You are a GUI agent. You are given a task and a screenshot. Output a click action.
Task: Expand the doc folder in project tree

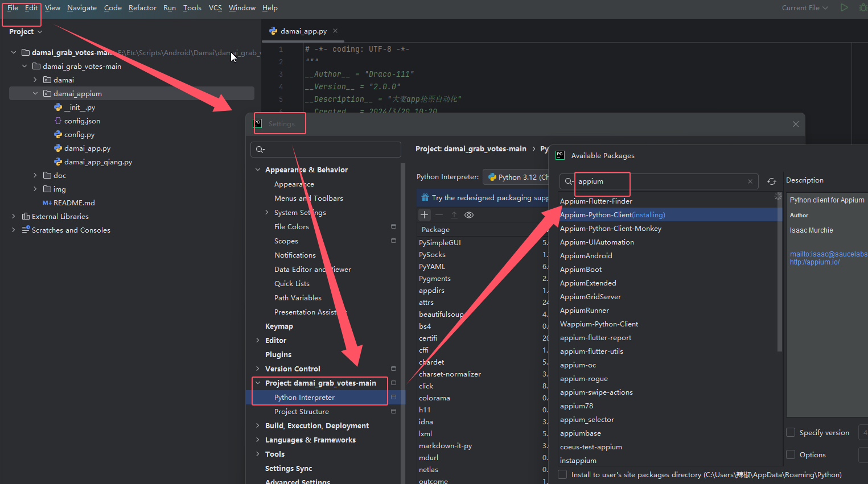coord(35,175)
